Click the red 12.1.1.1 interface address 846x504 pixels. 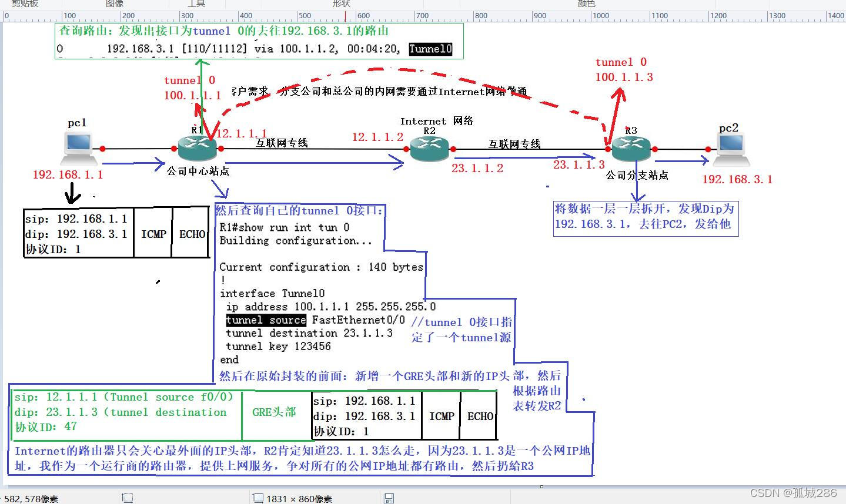(242, 133)
